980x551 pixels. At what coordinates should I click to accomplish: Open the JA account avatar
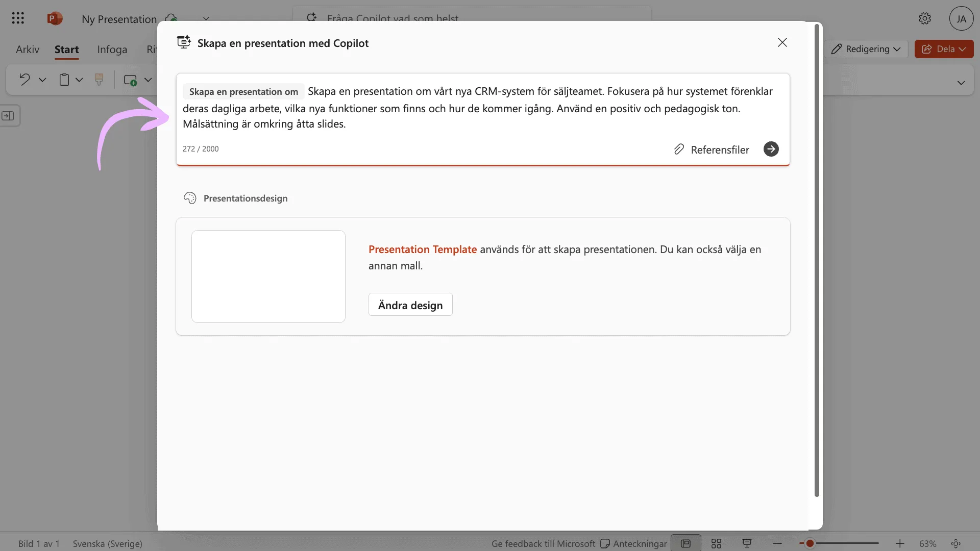point(961,19)
